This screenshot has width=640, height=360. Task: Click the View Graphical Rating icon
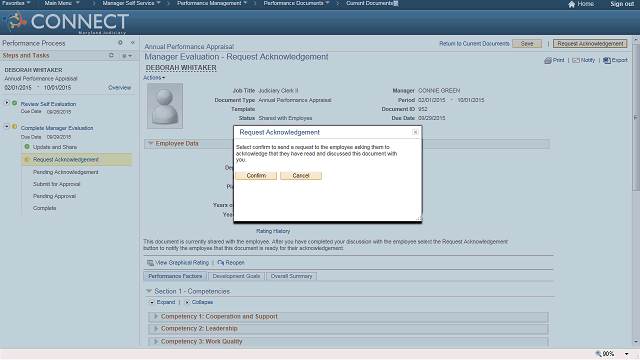pos(150,263)
